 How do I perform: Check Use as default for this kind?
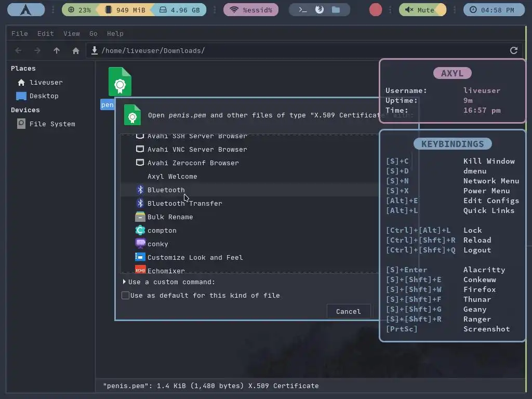point(126,295)
